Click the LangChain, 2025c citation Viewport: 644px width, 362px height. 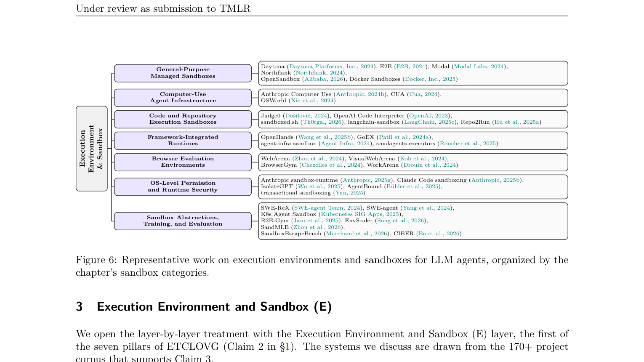429,122
